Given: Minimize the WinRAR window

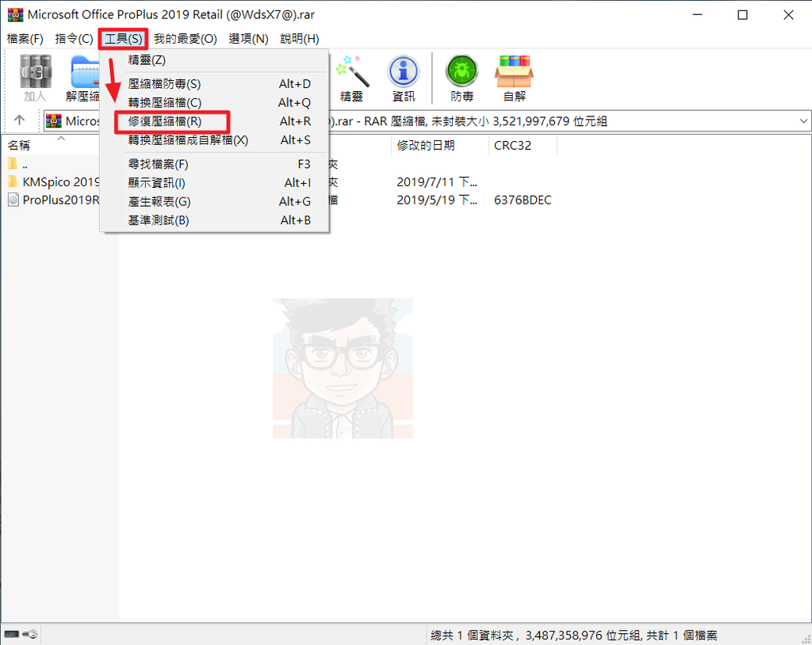Looking at the screenshot, I should (x=698, y=15).
